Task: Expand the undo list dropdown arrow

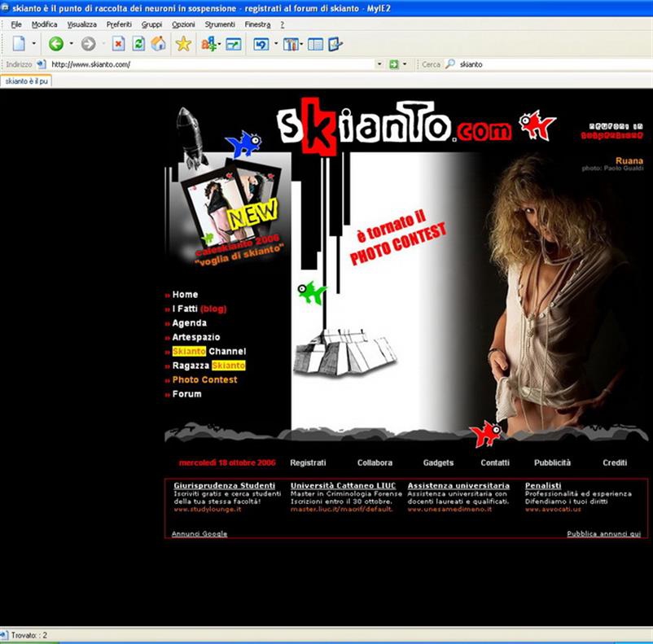Action: tap(276, 43)
